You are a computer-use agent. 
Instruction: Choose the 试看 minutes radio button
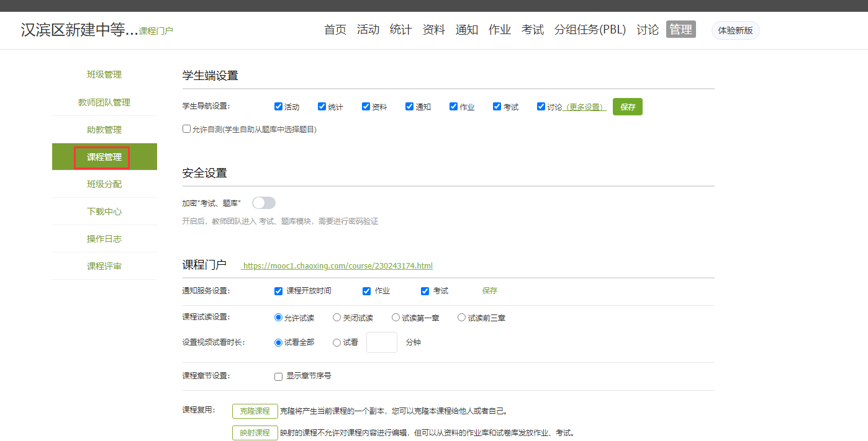[337, 342]
